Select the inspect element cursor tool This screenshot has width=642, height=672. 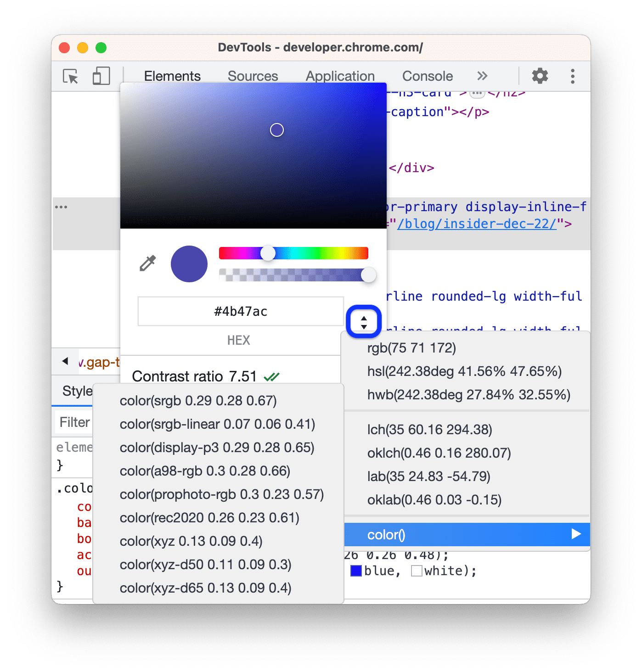69,76
